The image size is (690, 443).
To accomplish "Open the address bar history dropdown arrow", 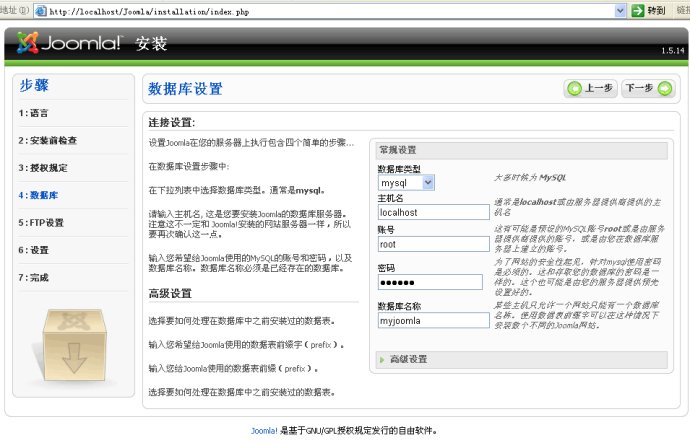I will click(620, 11).
